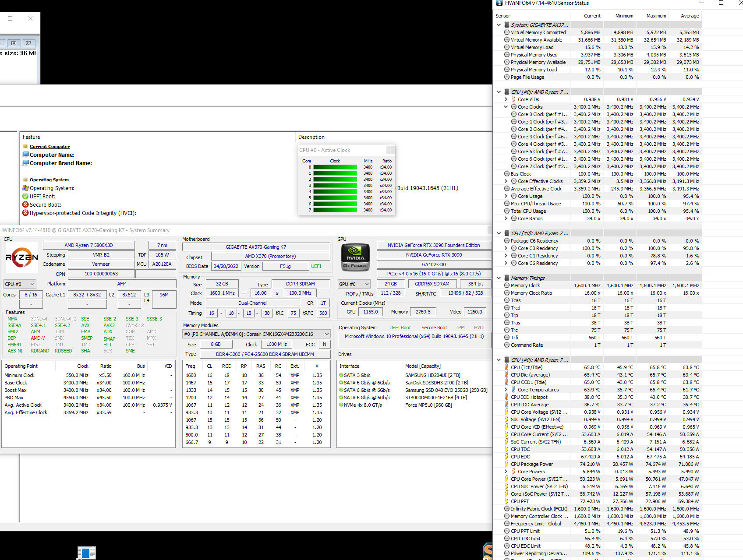
Task: Click the Core 7 clock bar
Action: [335, 210]
